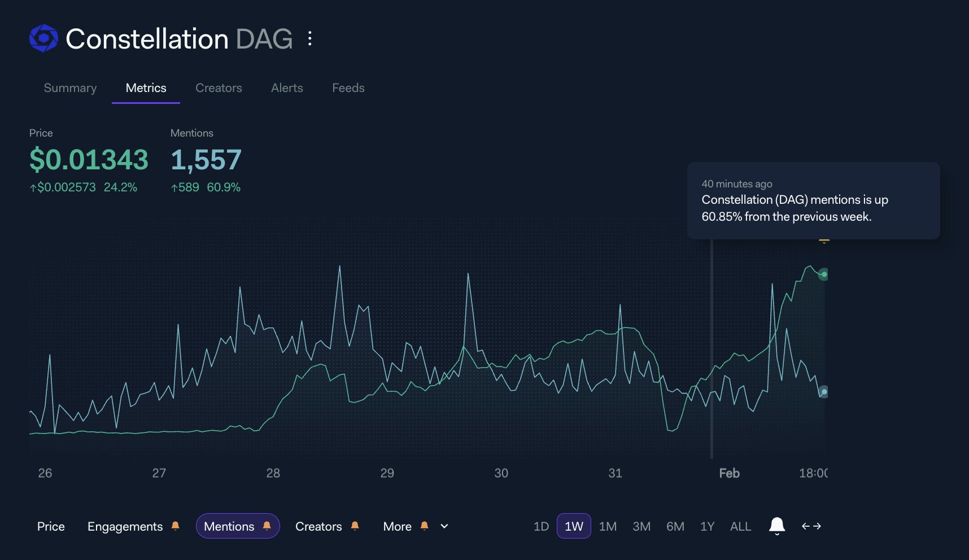Switch to the Summary tab
Viewport: 969px width, 560px height.
(x=70, y=88)
